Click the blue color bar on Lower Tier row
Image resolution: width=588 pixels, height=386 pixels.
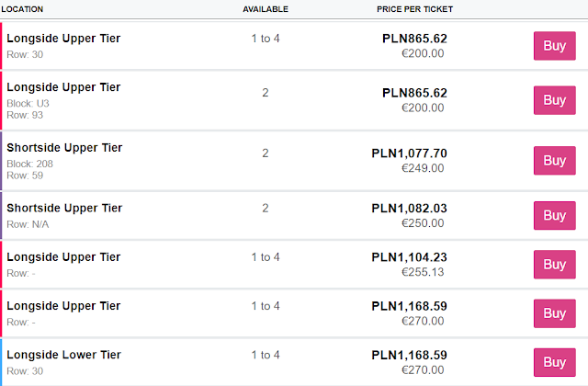2,362
